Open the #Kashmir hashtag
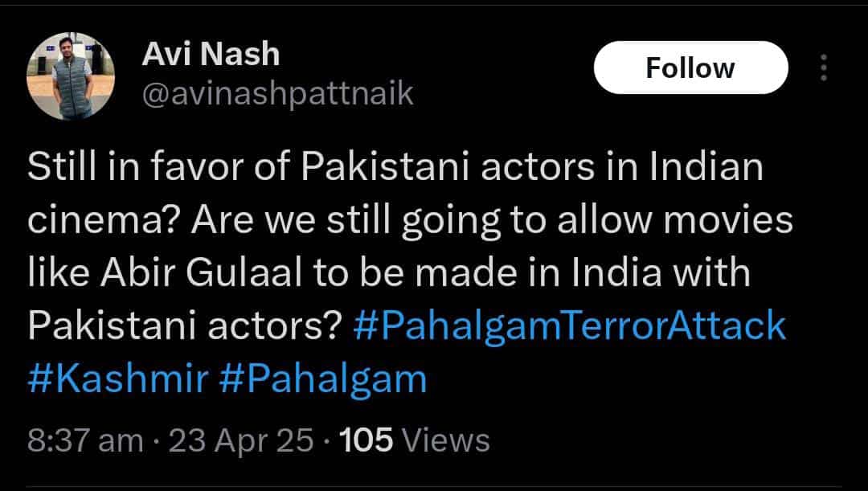Screen dimensions: 868x491 (x=118, y=378)
